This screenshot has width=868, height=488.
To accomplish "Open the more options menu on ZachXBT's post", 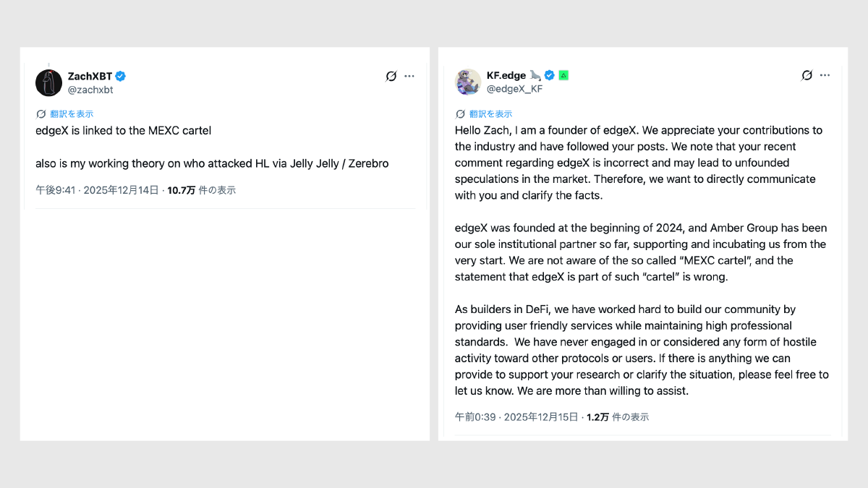I will pyautogui.click(x=409, y=76).
